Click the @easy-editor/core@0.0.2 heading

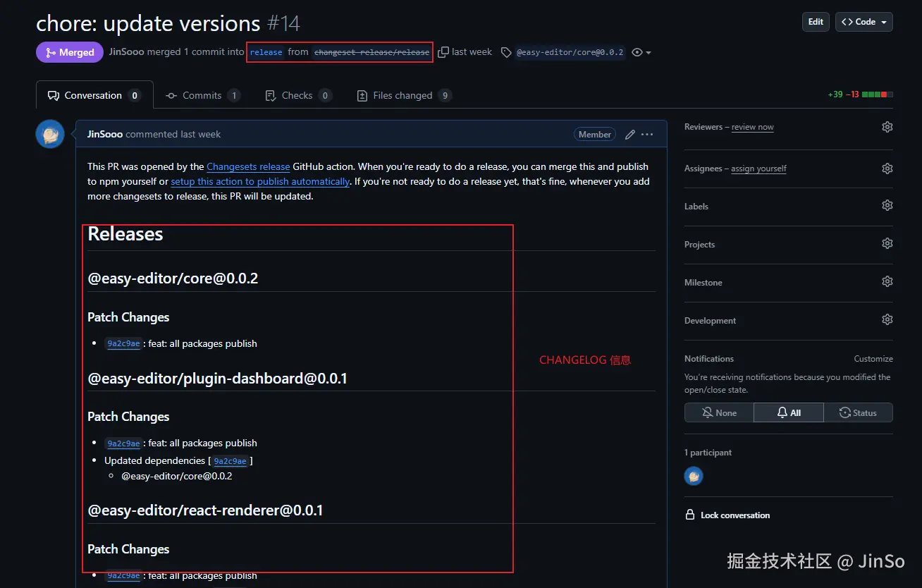173,278
